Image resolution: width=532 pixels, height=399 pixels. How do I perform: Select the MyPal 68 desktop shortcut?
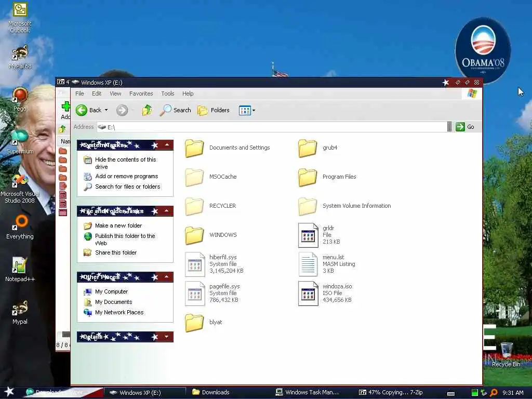tap(20, 57)
